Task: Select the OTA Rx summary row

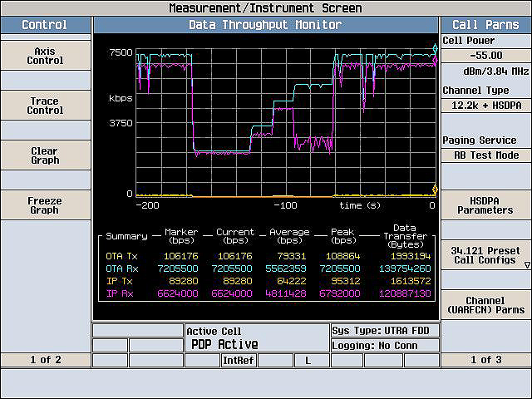Action: (x=268, y=268)
